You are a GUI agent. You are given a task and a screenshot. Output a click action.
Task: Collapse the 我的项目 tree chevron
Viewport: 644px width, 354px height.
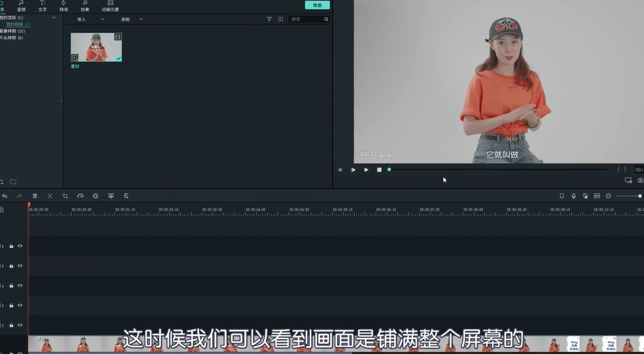pyautogui.click(x=53, y=17)
